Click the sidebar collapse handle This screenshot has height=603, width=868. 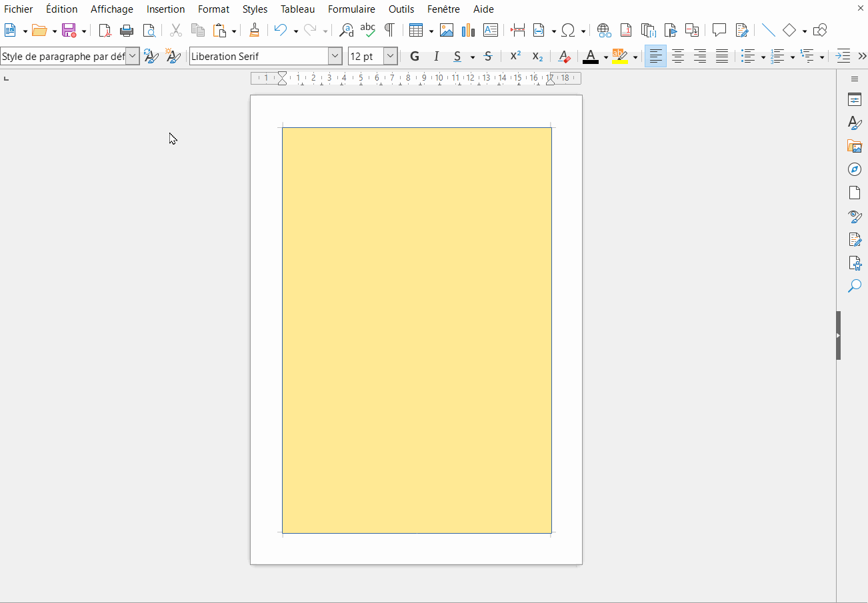pos(839,335)
